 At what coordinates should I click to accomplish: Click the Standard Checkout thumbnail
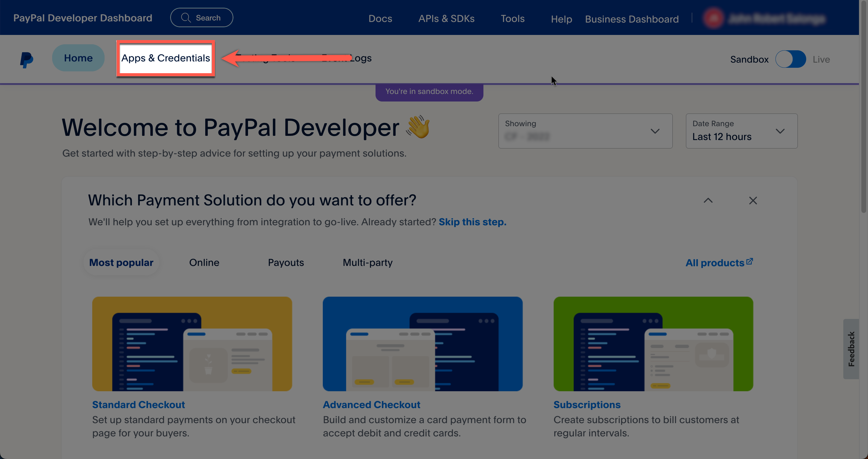tap(192, 344)
